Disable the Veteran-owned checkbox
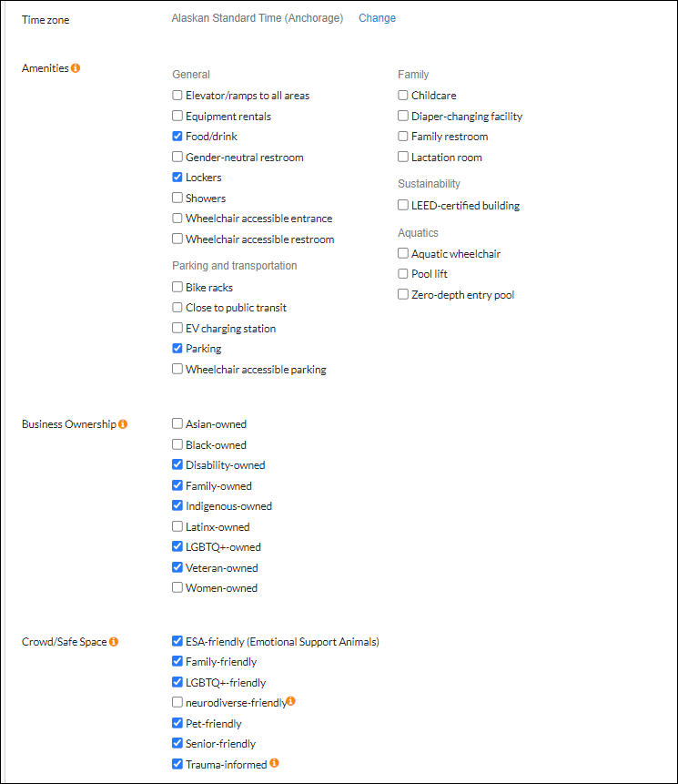The width and height of the screenshot is (678, 784). coord(177,566)
